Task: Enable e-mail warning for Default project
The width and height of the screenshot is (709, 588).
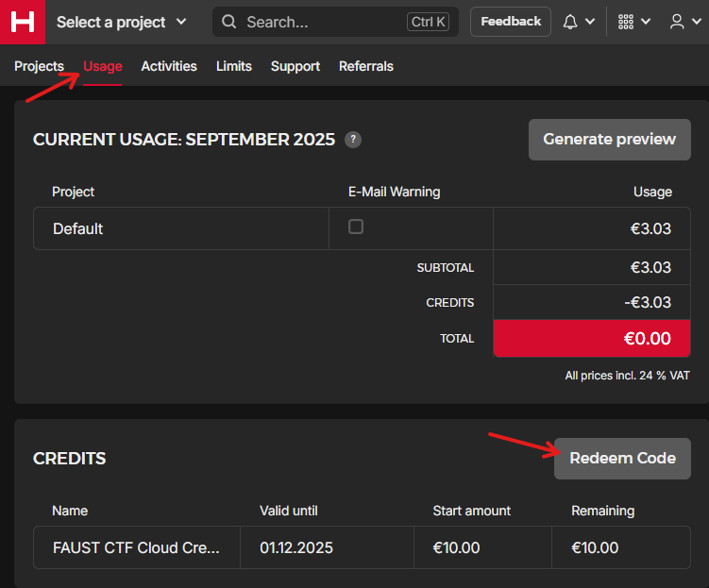Action: (356, 227)
